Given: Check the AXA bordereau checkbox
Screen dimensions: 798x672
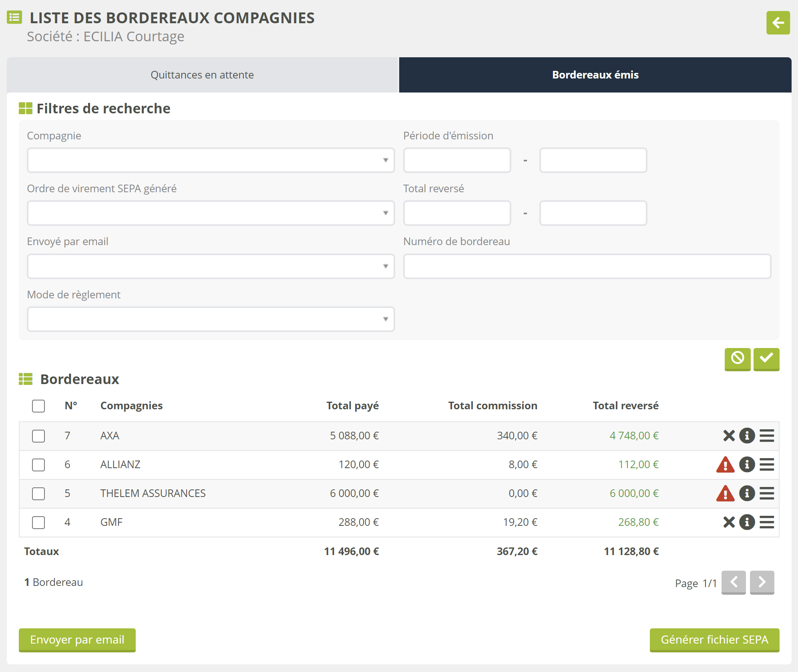Looking at the screenshot, I should [38, 436].
